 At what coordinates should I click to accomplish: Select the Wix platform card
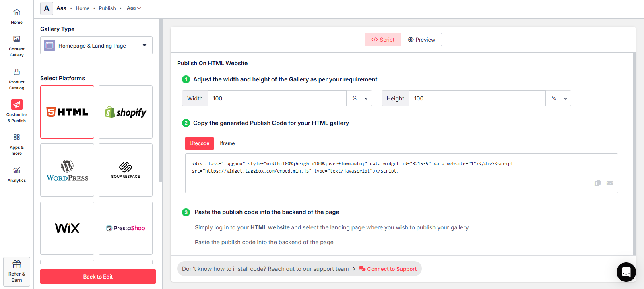click(67, 228)
